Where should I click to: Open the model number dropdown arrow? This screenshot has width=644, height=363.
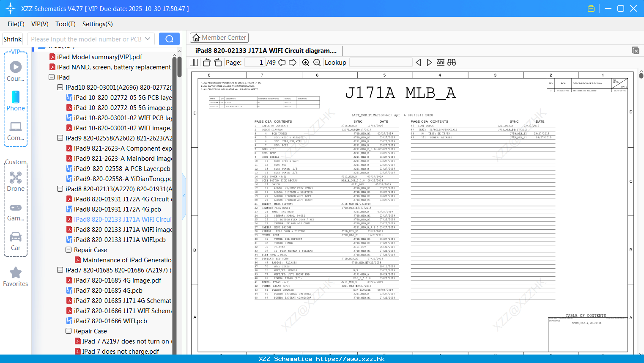point(148,39)
